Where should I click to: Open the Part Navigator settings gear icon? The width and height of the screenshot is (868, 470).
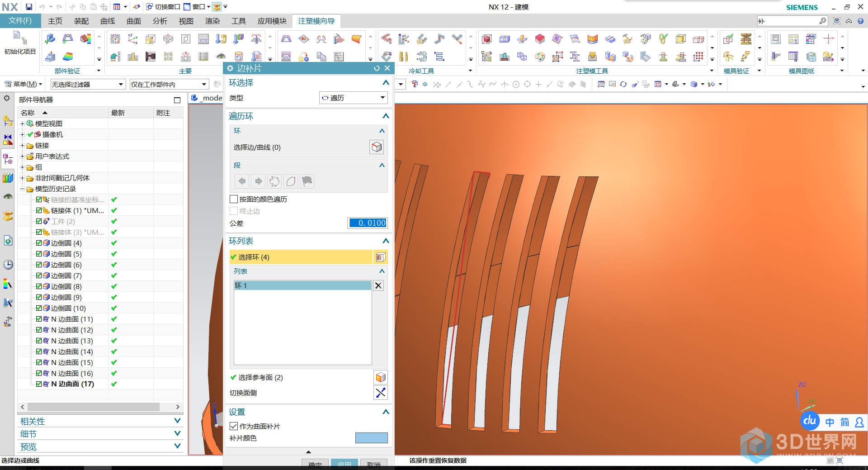7,98
